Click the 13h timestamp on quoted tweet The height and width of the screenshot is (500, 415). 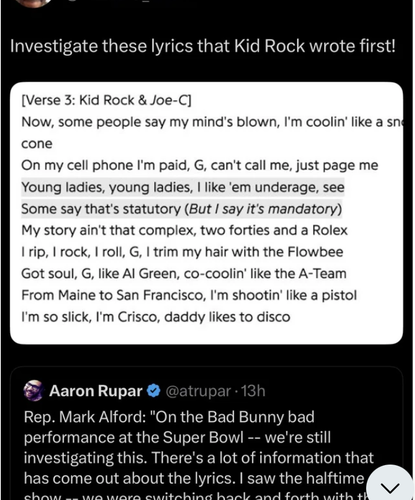(x=253, y=391)
